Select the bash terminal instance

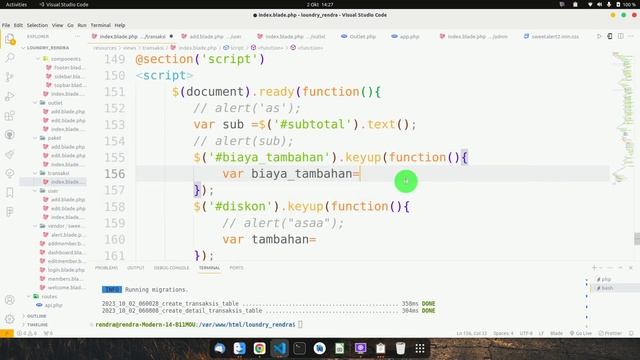(x=607, y=288)
